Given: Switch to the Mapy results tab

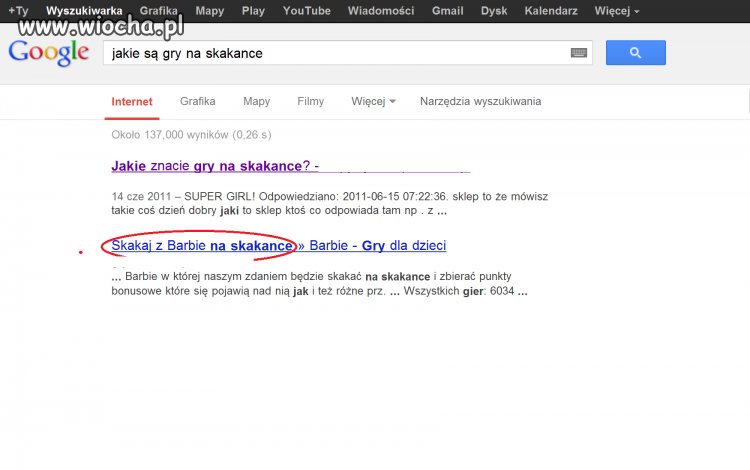Looking at the screenshot, I should (256, 101).
